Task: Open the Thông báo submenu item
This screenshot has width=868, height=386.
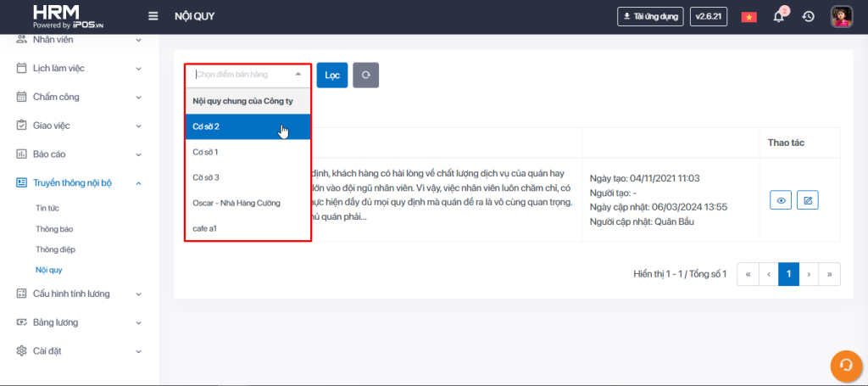Action: click(53, 229)
